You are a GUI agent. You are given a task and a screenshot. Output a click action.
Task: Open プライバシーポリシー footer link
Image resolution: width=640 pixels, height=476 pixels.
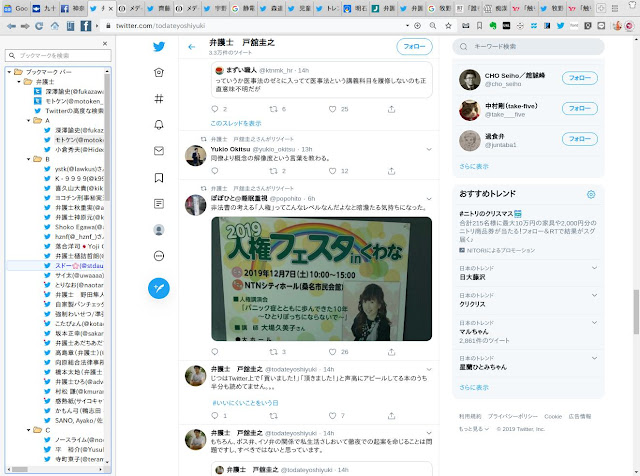513,417
